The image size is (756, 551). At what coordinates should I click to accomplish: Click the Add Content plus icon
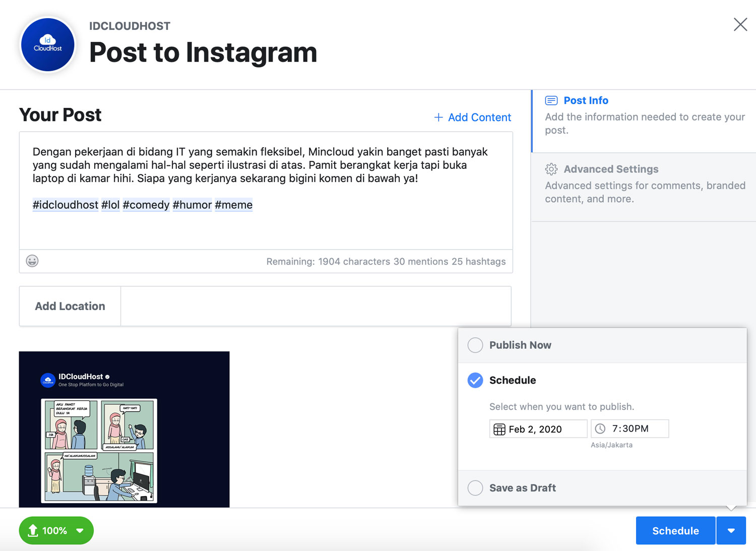[x=438, y=117]
